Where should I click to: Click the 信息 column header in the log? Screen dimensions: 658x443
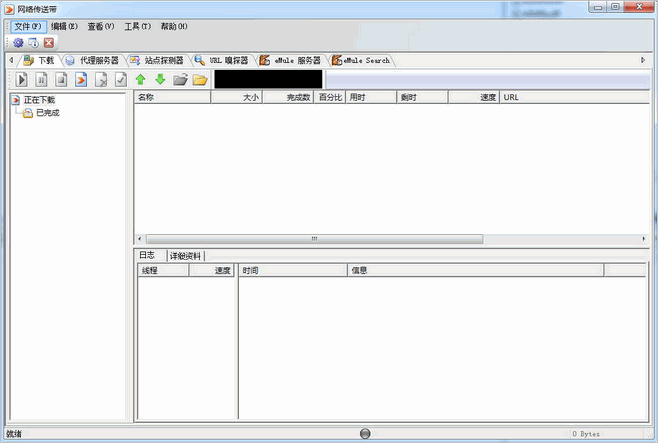pos(475,271)
